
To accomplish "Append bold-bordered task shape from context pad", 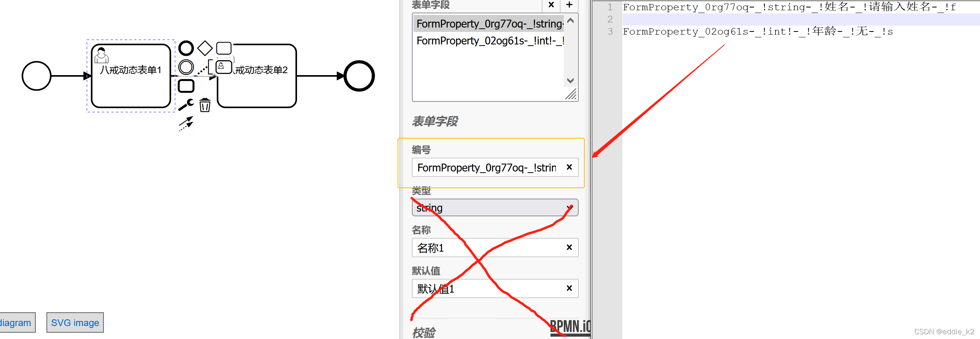I will point(186,86).
